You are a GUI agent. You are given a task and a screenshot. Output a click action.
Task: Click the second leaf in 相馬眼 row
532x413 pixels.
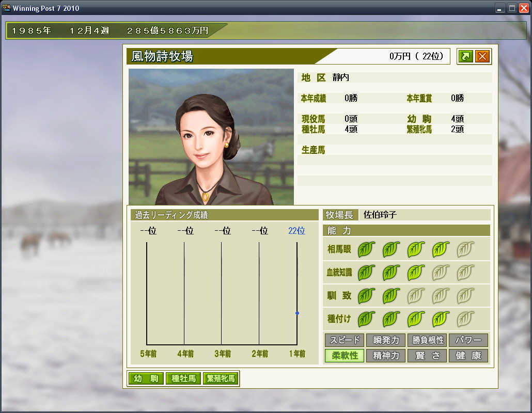[x=391, y=249]
